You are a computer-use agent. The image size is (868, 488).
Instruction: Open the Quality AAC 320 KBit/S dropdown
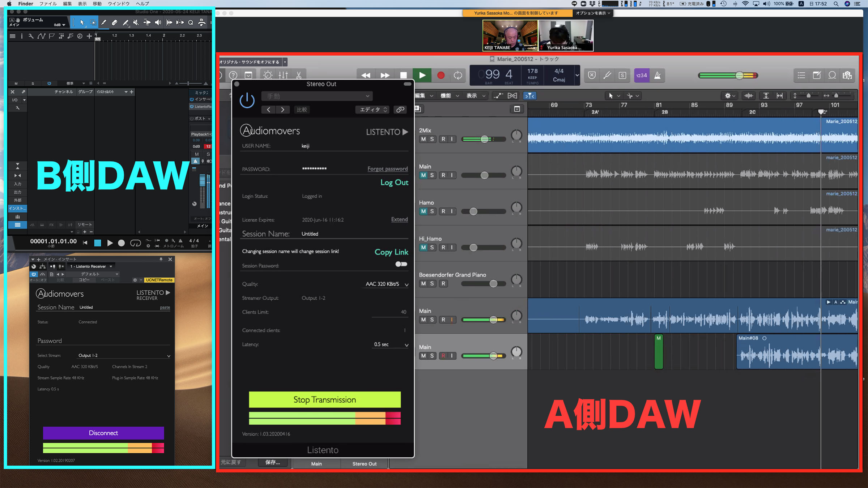pyautogui.click(x=387, y=284)
